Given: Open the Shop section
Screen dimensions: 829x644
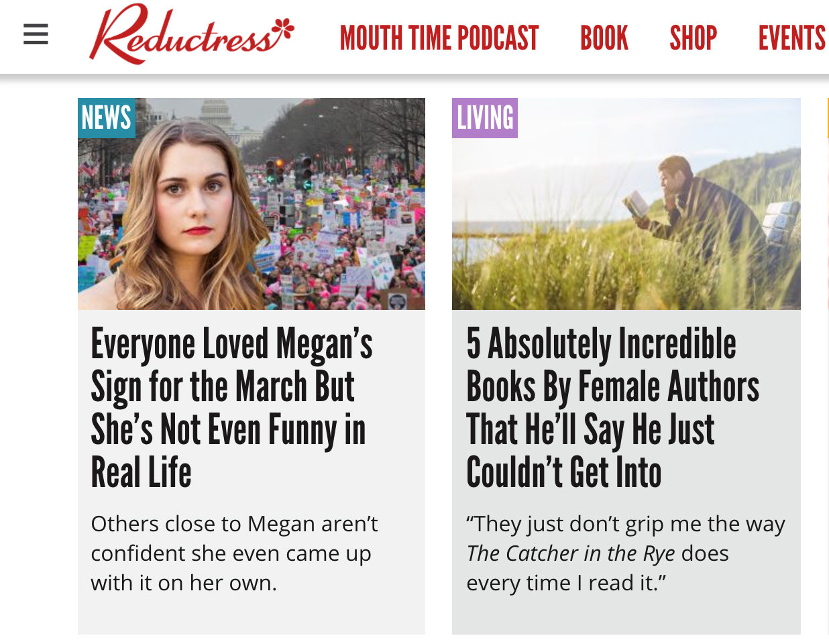Looking at the screenshot, I should (x=694, y=38).
